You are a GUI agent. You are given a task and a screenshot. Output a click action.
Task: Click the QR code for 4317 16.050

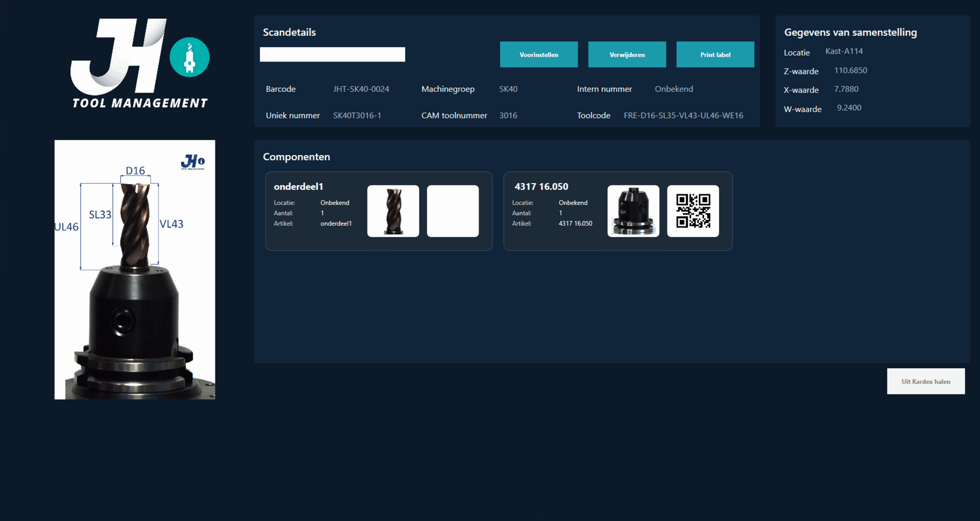(x=693, y=211)
